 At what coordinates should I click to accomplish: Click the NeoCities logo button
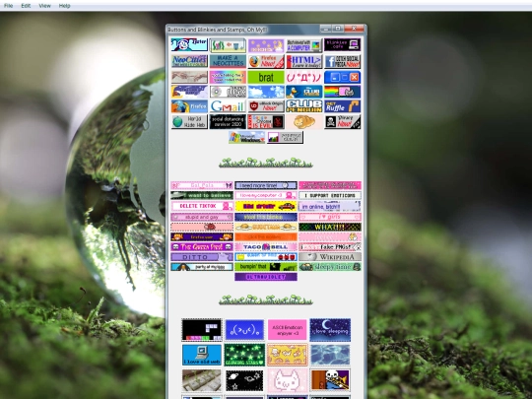point(189,61)
